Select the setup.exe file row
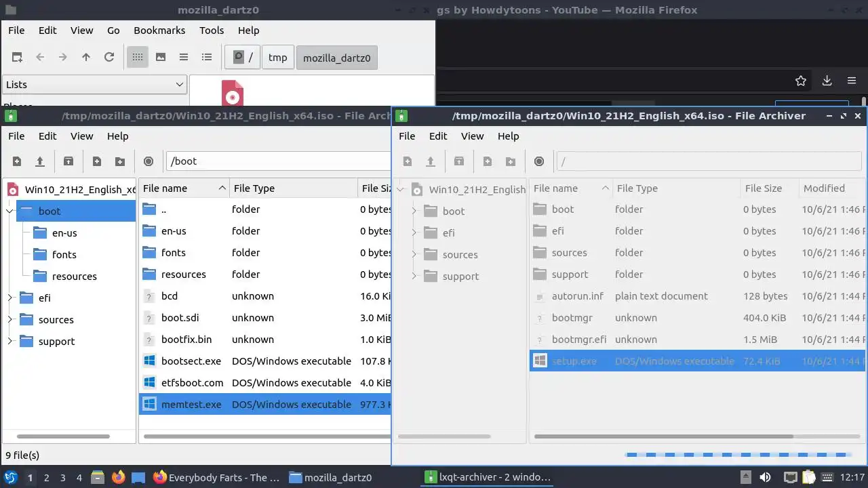Screen dimensions: 868x488 click(697, 361)
